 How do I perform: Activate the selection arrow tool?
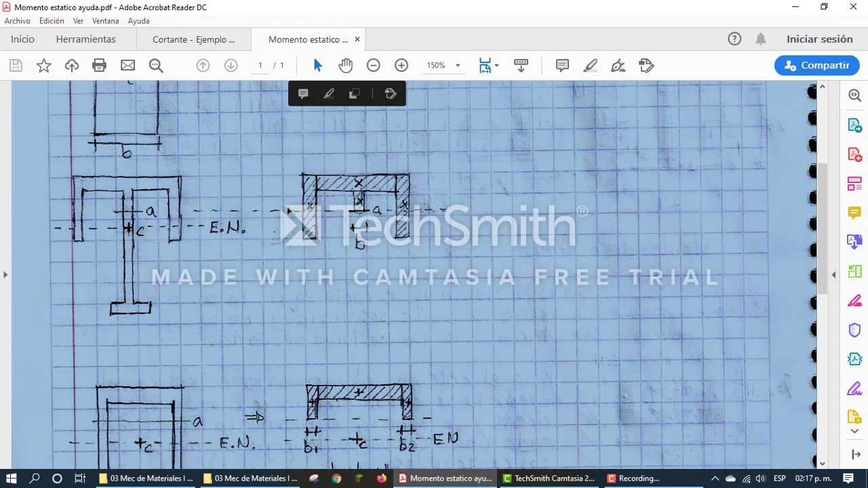[x=318, y=66]
